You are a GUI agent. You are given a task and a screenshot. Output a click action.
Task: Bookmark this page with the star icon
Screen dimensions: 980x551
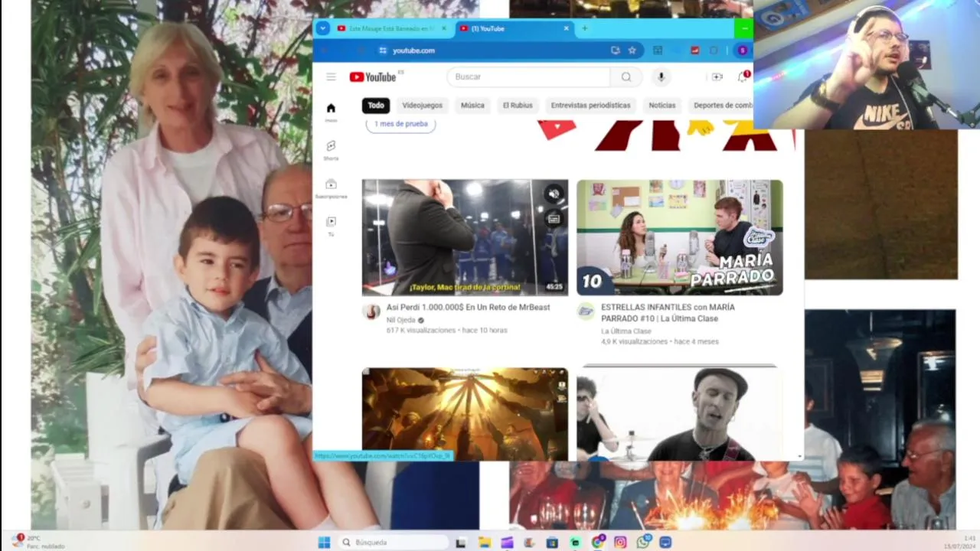point(632,51)
